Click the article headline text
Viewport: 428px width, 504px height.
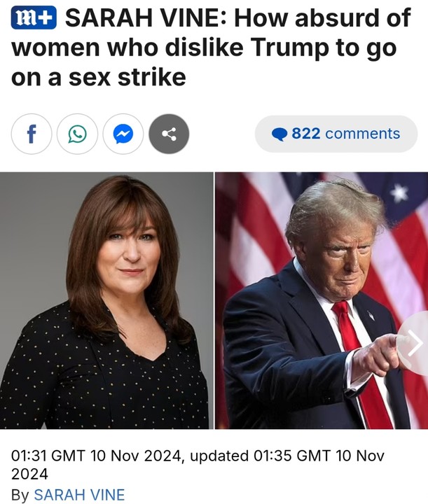point(211,48)
